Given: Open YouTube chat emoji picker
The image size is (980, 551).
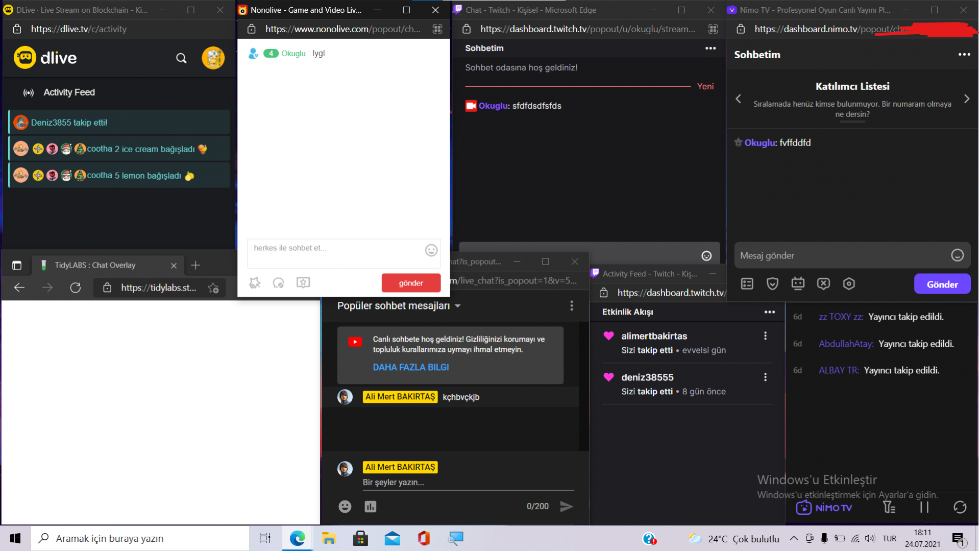Looking at the screenshot, I should point(345,506).
